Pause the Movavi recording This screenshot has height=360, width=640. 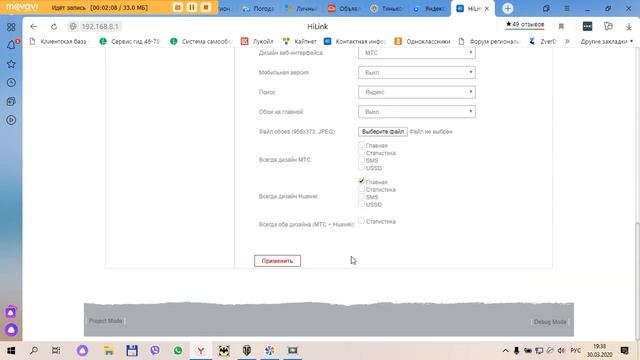pos(192,7)
